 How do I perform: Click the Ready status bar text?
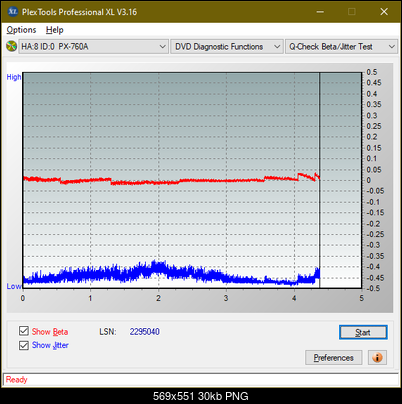point(17,380)
